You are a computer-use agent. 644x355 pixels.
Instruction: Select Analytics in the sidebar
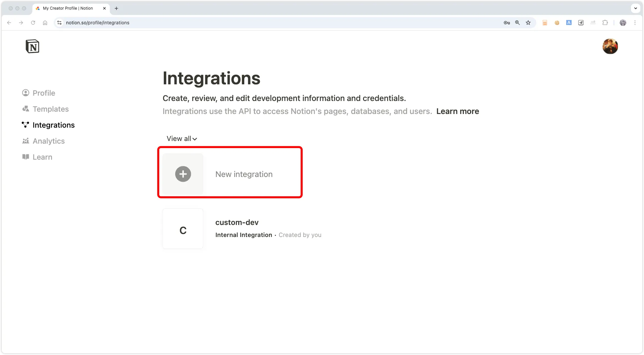point(48,141)
